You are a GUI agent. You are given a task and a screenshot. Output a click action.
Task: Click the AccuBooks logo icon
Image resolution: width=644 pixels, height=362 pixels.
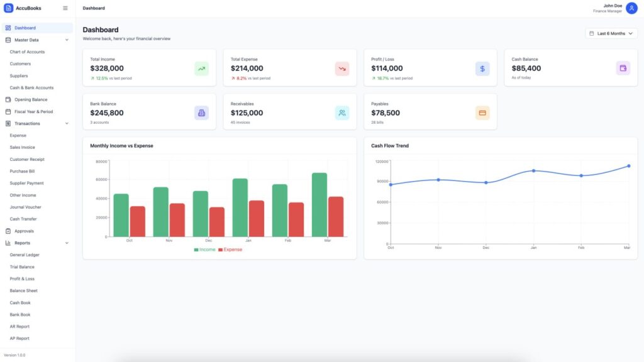tap(8, 8)
